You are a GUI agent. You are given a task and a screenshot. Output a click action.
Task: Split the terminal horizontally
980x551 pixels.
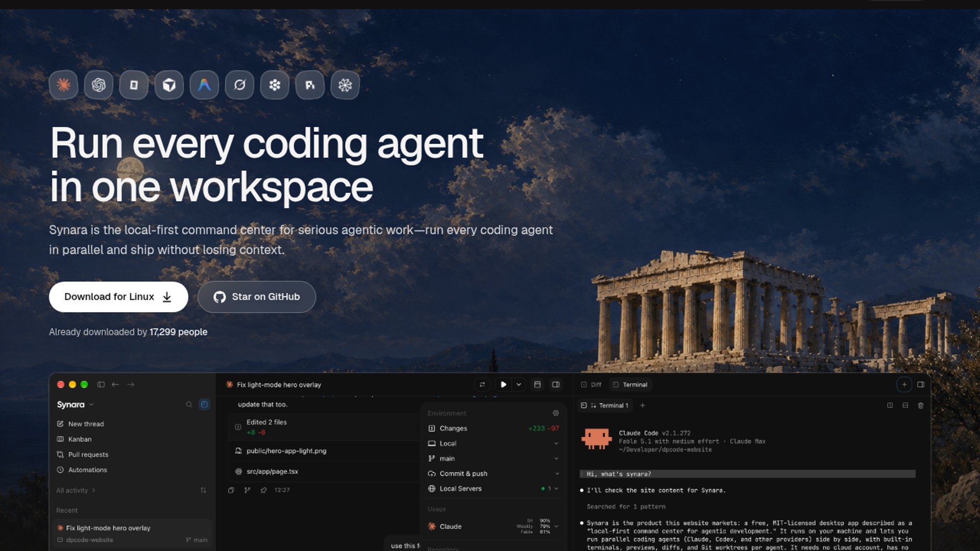click(905, 406)
